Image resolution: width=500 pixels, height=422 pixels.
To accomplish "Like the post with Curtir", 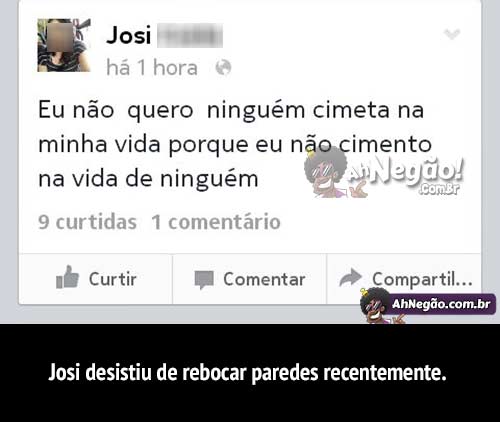I will coord(96,279).
